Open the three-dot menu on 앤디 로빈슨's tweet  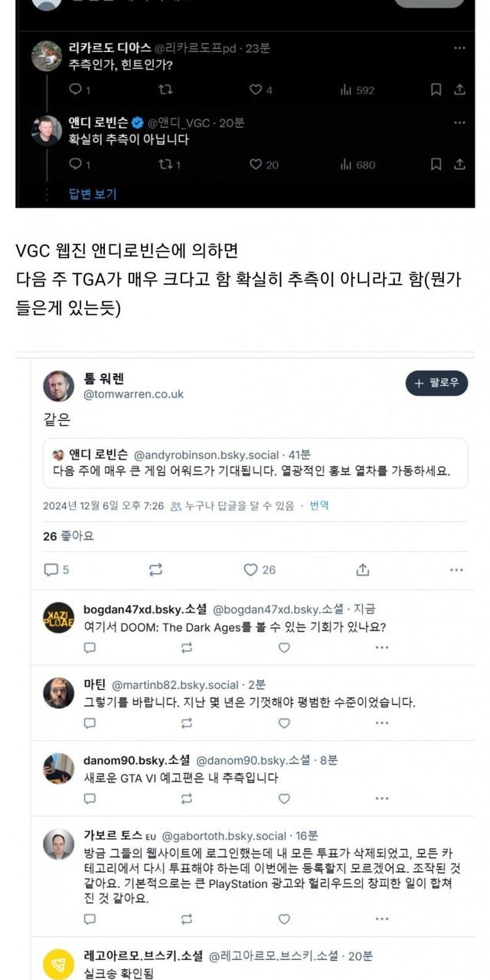click(459, 122)
